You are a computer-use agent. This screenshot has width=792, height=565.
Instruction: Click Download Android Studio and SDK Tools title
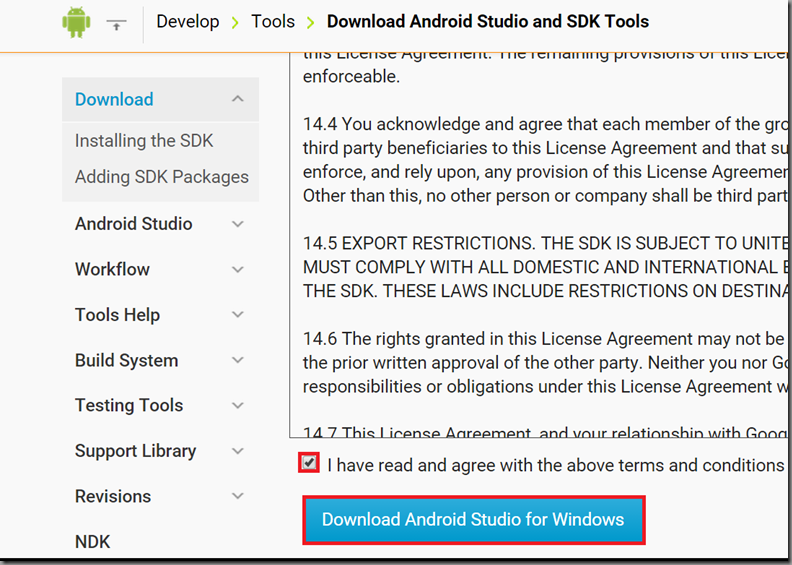(x=488, y=22)
